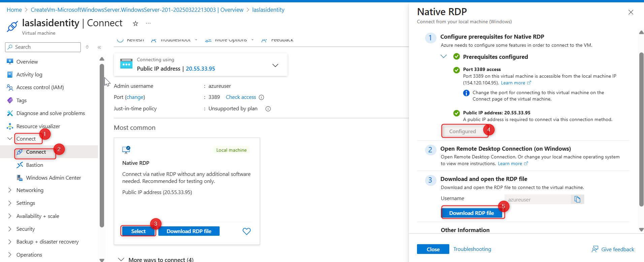Favorite Native RDP with the heart icon
Image resolution: width=644 pixels, height=262 pixels.
click(247, 231)
